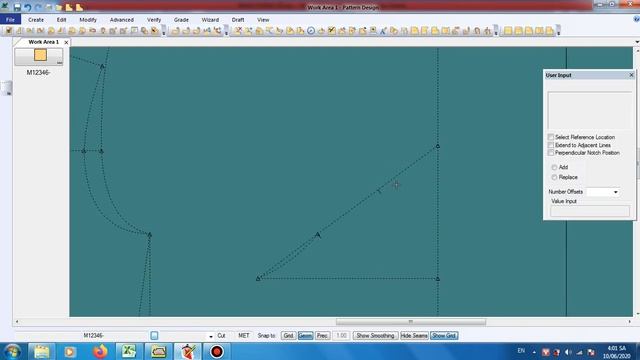Open the media player taskbar icon

pyautogui.click(x=70, y=351)
